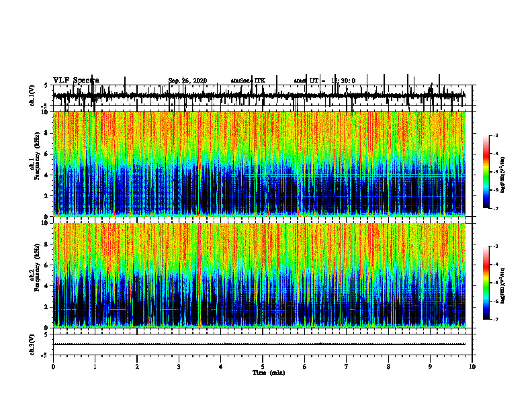Click the x-axis tick label '5'
The image size is (532, 411).
click(x=263, y=367)
